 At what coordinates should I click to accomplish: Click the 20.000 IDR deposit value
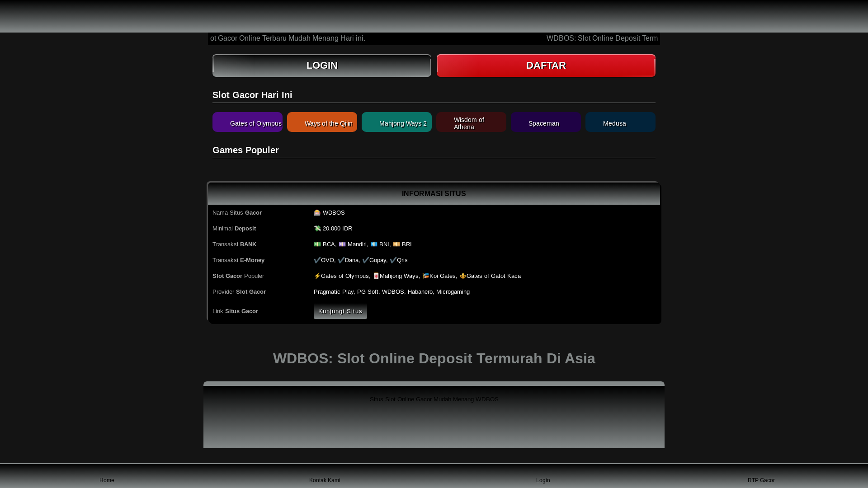337,229
